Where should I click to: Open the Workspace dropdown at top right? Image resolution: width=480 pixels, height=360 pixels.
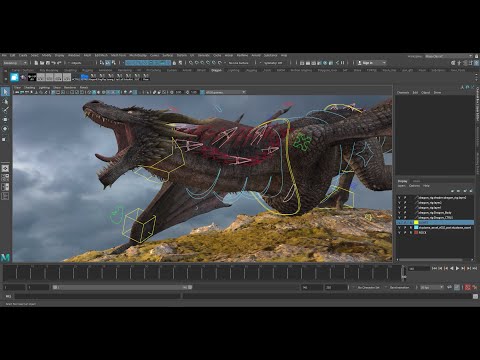449,56
